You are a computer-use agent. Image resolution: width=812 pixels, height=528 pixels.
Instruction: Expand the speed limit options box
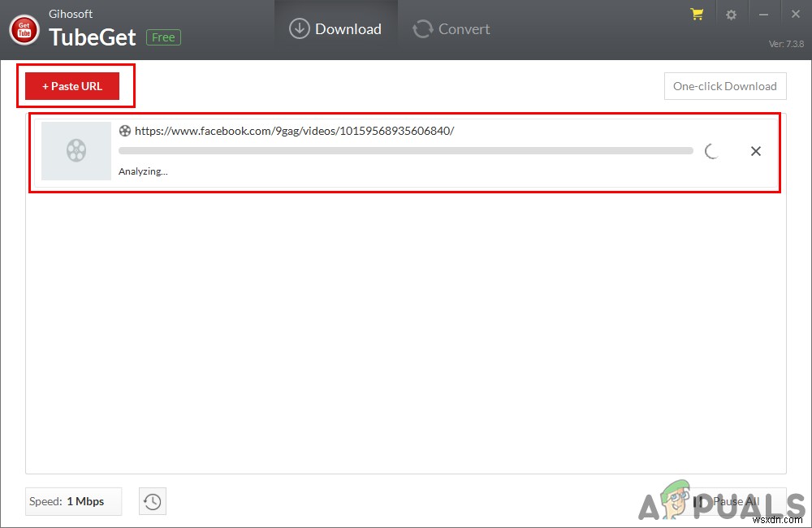pyautogui.click(x=73, y=501)
